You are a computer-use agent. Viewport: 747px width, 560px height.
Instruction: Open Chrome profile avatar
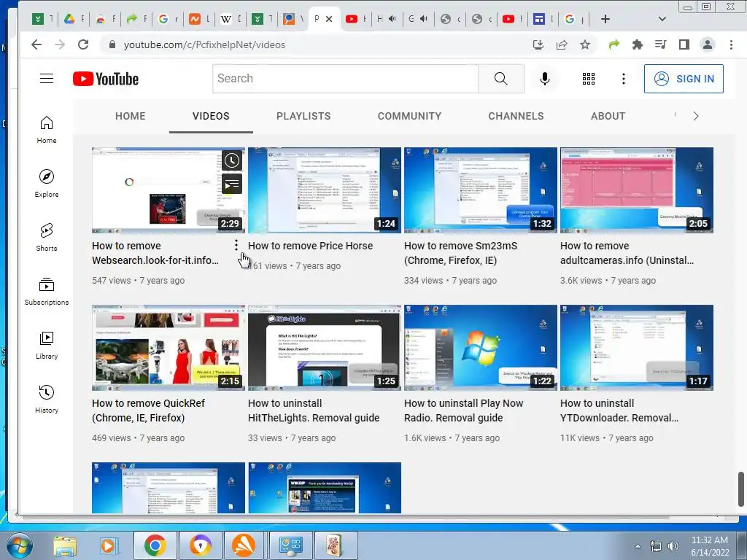pos(708,44)
